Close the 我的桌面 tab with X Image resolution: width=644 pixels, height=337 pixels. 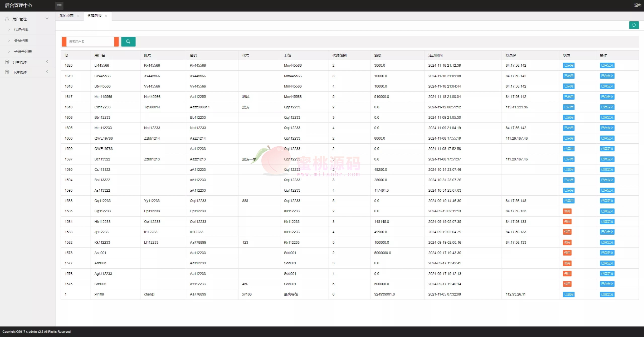[78, 16]
